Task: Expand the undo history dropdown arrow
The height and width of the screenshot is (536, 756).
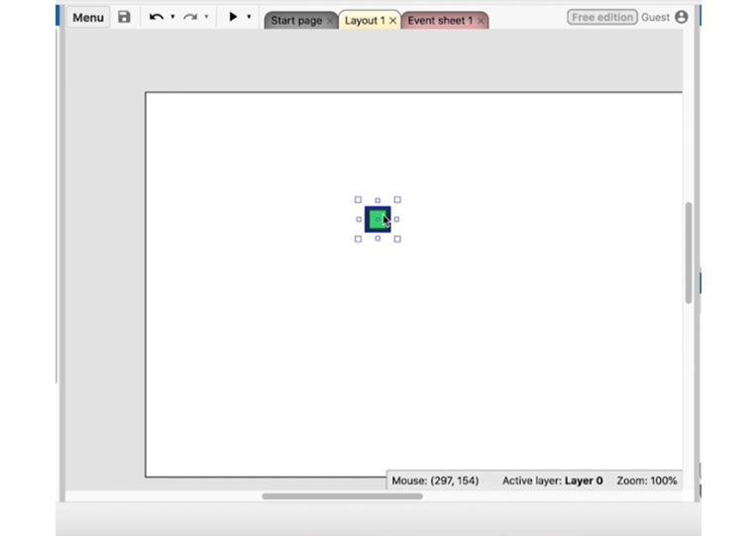Action: click(x=172, y=17)
